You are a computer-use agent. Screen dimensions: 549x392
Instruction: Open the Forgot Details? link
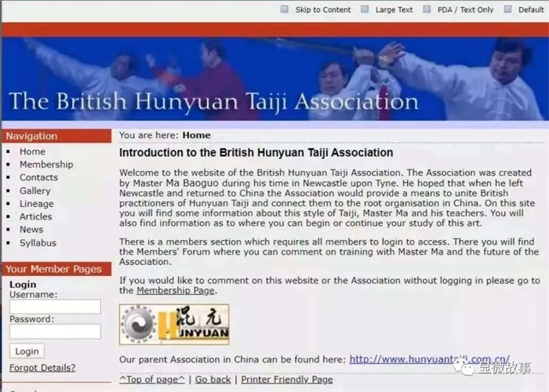click(42, 368)
